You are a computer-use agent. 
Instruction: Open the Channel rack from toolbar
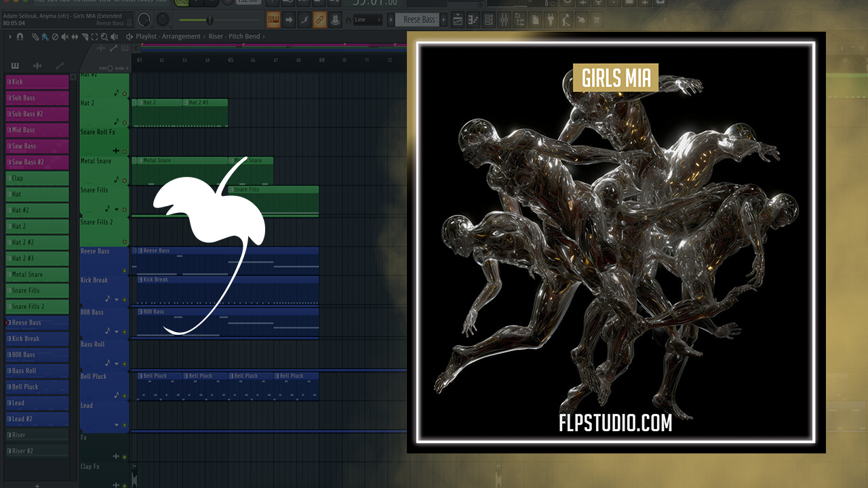(488, 20)
